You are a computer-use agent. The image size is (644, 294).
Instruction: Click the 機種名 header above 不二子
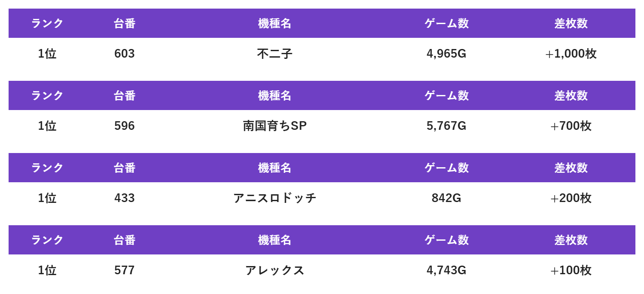[x=275, y=23]
